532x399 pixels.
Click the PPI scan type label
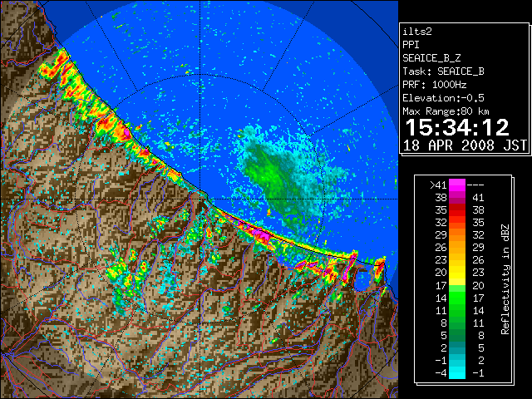[411, 45]
